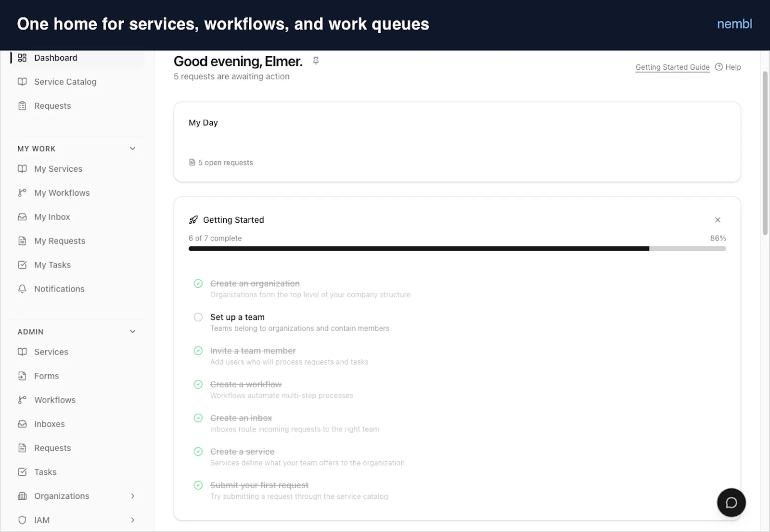This screenshot has width=770, height=532.
Task: Click the Getting Started progress bar
Action: pos(457,249)
